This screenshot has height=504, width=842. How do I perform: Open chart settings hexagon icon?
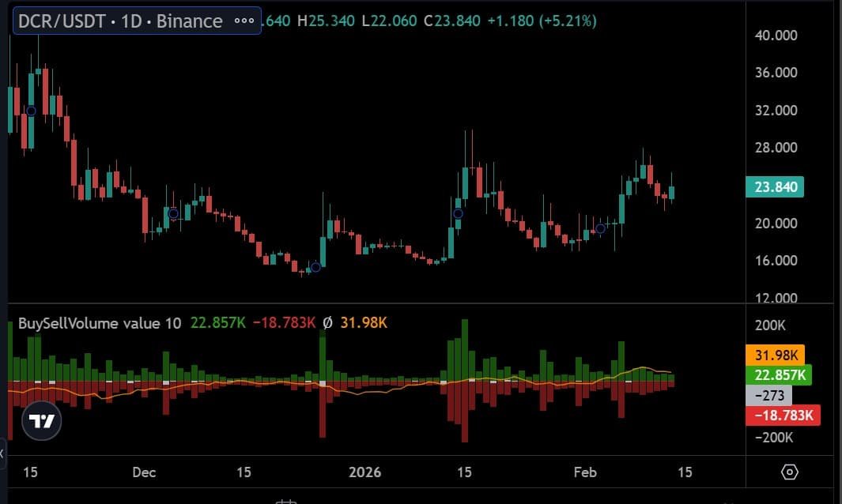789,472
